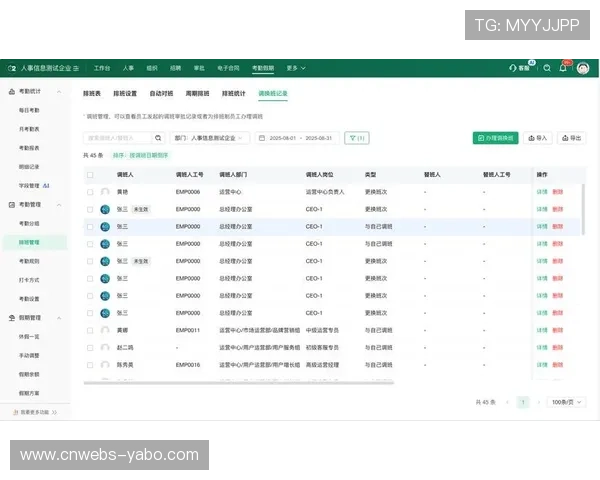Click the avatar in the EMP0016 row
Image resolution: width=600 pixels, height=480 pixels.
(x=105, y=365)
